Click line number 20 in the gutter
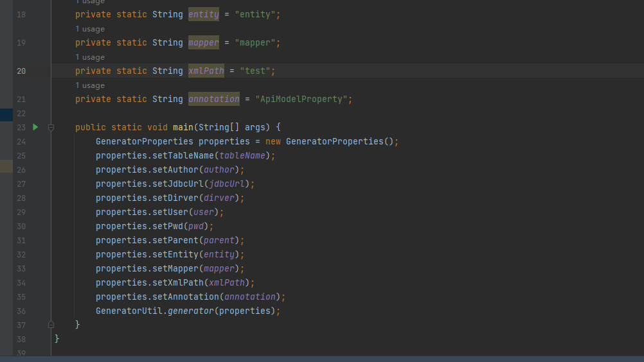 [21, 71]
